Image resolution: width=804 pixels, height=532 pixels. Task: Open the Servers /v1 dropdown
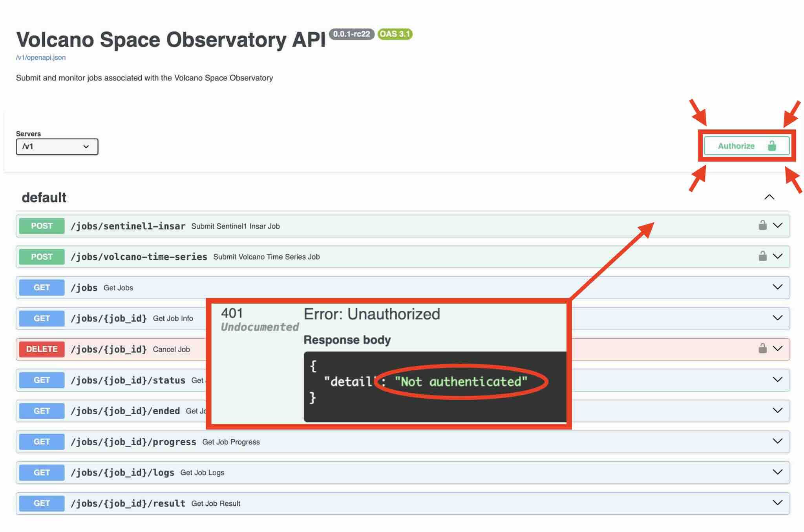click(57, 147)
